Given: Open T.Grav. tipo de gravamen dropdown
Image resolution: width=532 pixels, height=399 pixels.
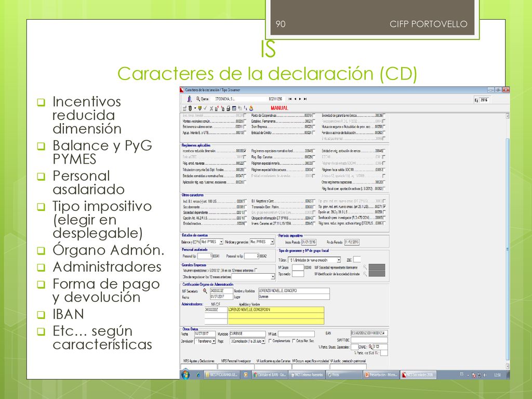Looking at the screenshot, I should (x=338, y=260).
